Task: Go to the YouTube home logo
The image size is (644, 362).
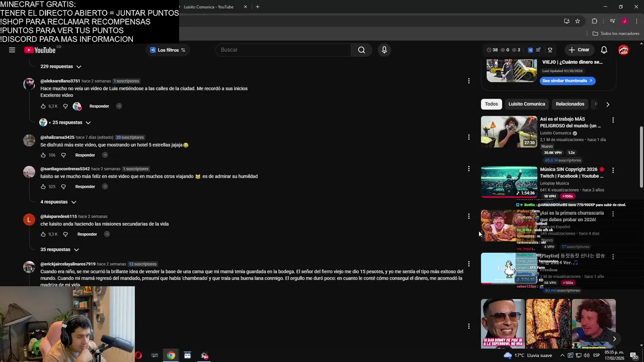Action: [x=40, y=50]
